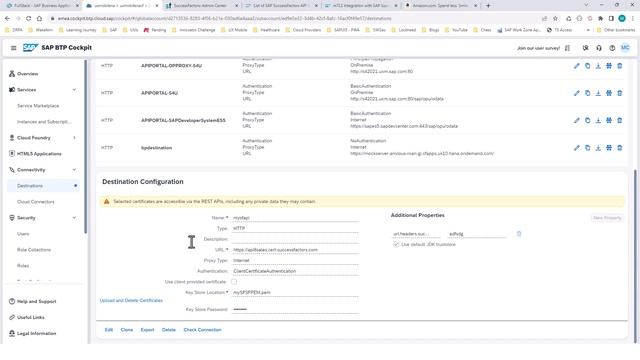Click the Key Store Location field

[295, 293]
